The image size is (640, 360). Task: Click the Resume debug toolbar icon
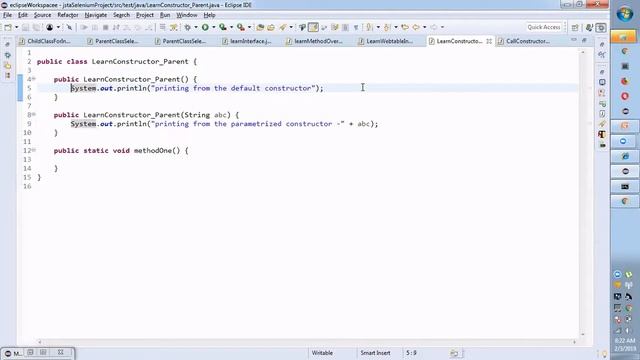(x=84, y=27)
